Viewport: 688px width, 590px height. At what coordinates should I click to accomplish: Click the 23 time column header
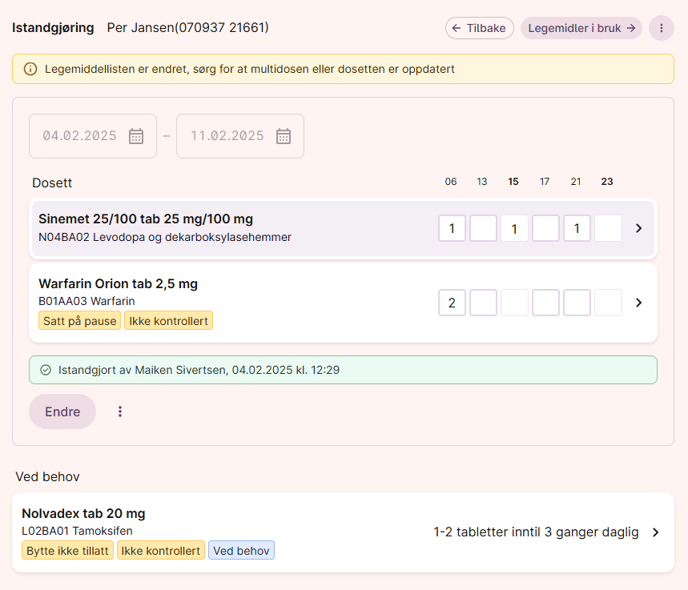607,182
